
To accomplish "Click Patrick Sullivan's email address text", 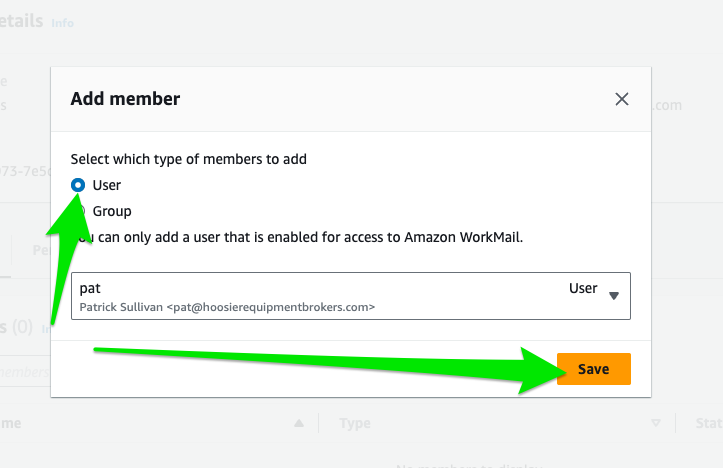I will [272, 306].
